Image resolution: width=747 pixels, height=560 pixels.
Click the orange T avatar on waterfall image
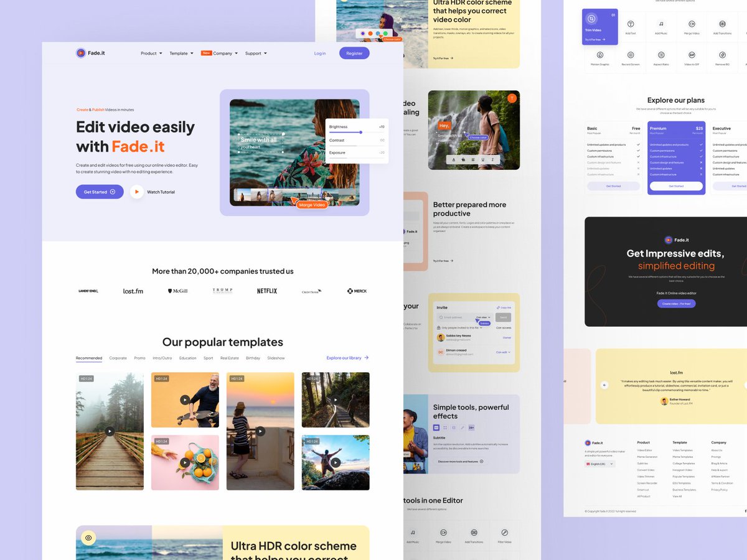click(512, 98)
